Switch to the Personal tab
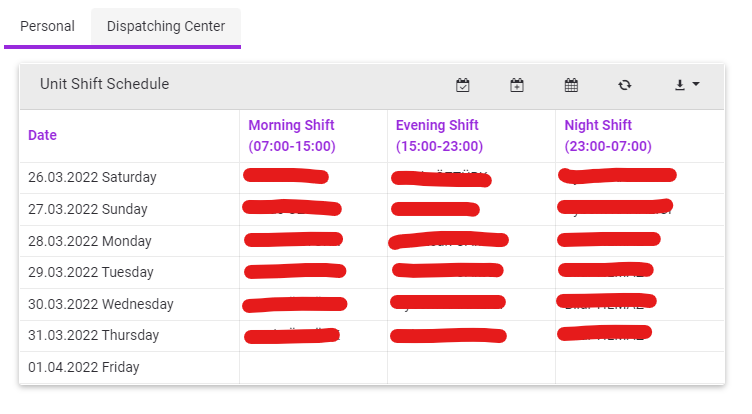The height and width of the screenshot is (414, 752). click(x=47, y=26)
